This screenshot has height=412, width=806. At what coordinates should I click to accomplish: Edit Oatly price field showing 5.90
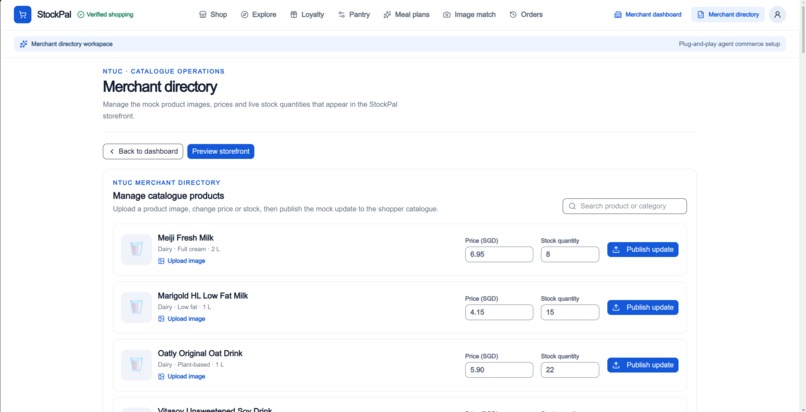tap(499, 370)
